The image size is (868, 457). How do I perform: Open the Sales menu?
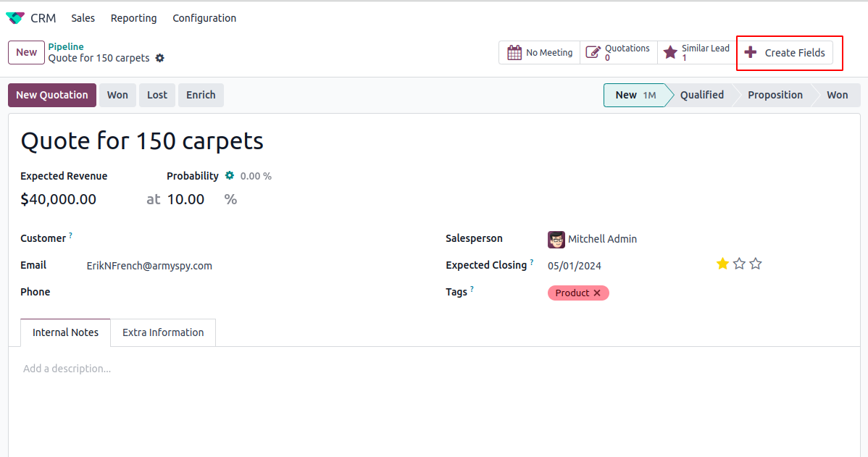pyautogui.click(x=83, y=18)
